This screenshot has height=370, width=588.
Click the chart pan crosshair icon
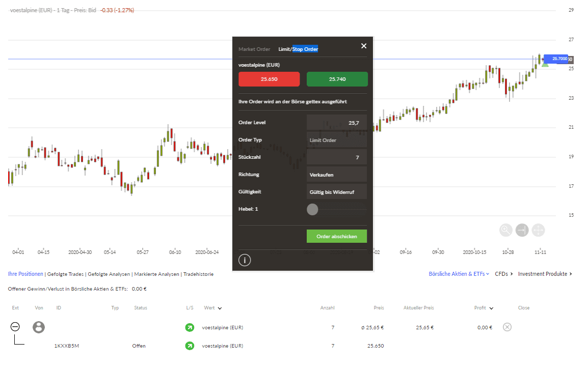538,230
